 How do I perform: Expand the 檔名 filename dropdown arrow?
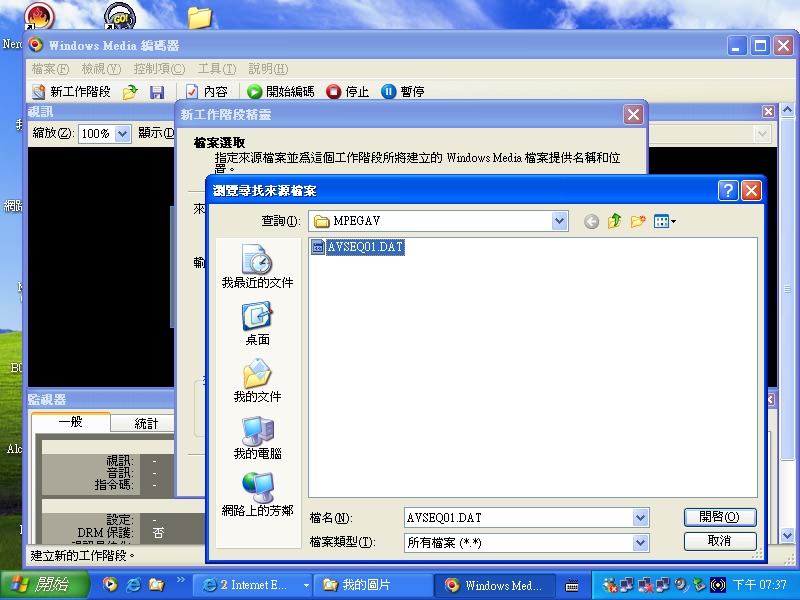(x=640, y=518)
